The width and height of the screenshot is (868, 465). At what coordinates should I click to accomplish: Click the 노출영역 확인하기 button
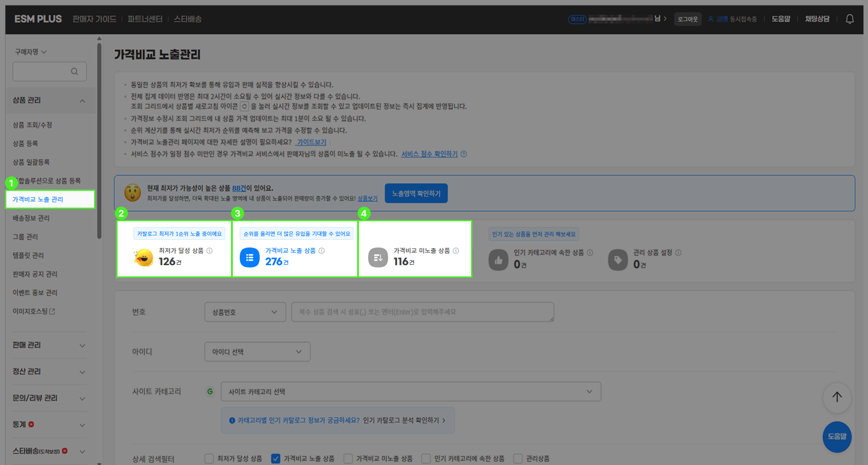416,193
